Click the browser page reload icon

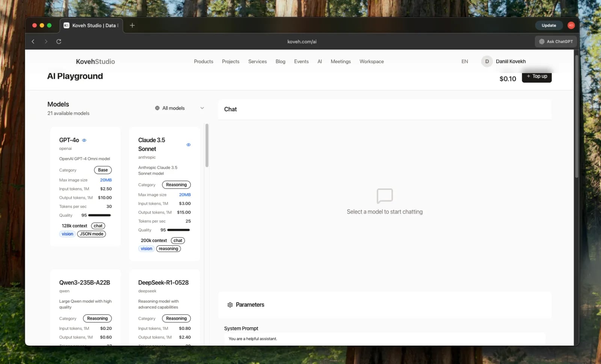point(59,41)
